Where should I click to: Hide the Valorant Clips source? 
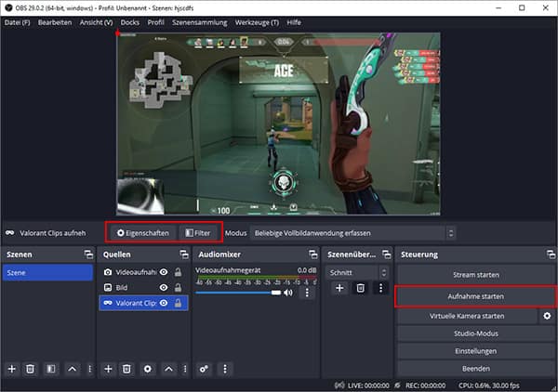click(x=164, y=303)
